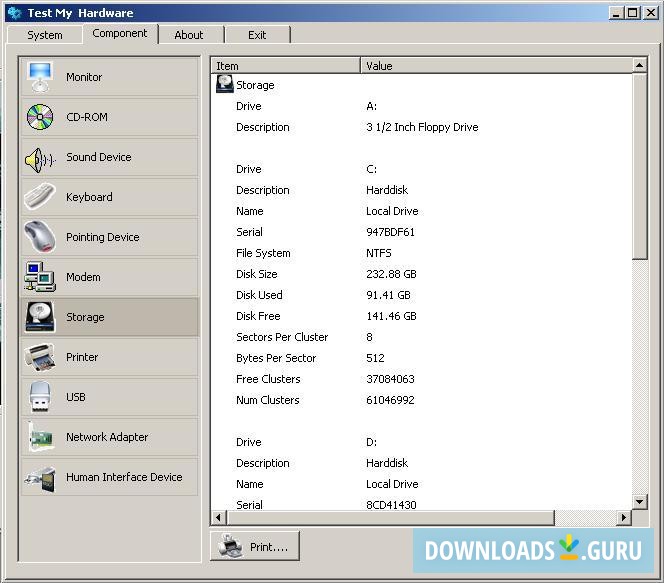Click the Storage icon in the list header row
The width and height of the screenshot is (664, 583).
(224, 84)
